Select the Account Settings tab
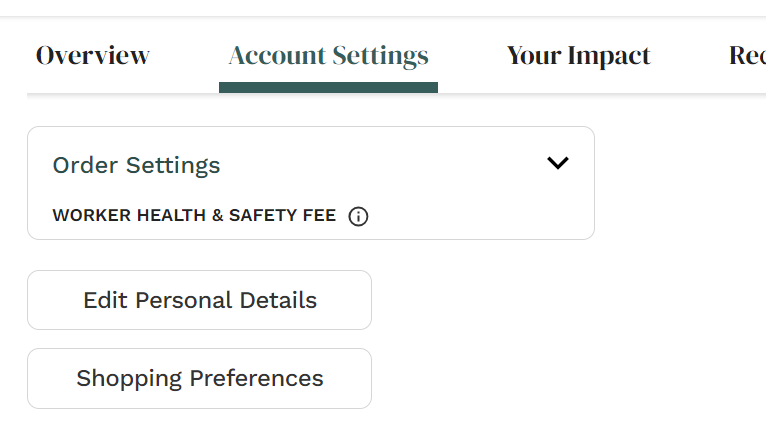766x430 pixels. coord(328,55)
